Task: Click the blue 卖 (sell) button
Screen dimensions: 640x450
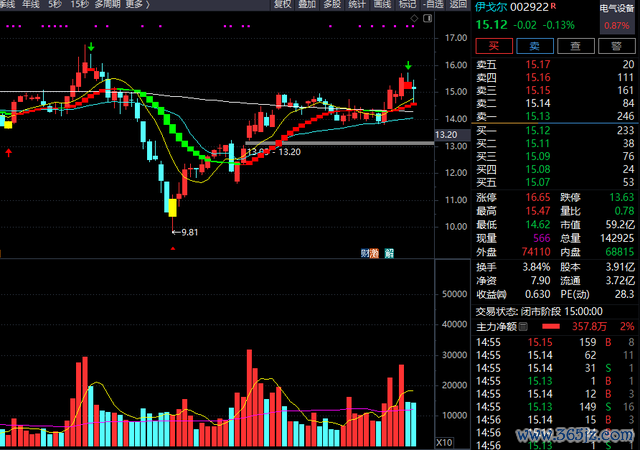Action: (534, 45)
